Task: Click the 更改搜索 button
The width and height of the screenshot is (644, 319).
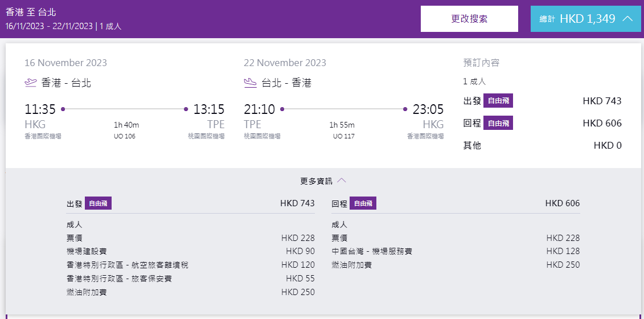Action: [x=469, y=19]
